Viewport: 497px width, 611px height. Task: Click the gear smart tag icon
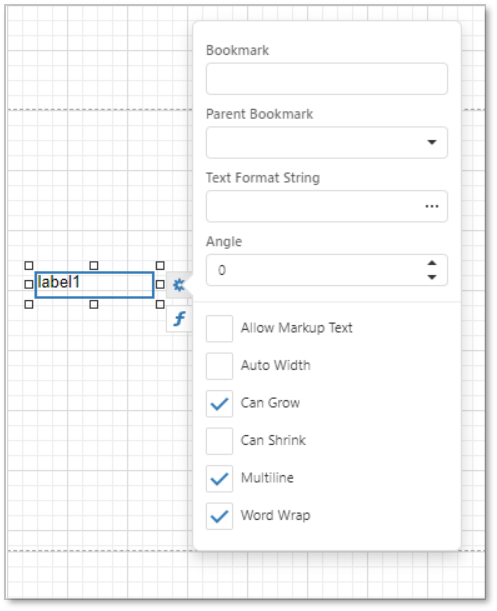click(179, 285)
